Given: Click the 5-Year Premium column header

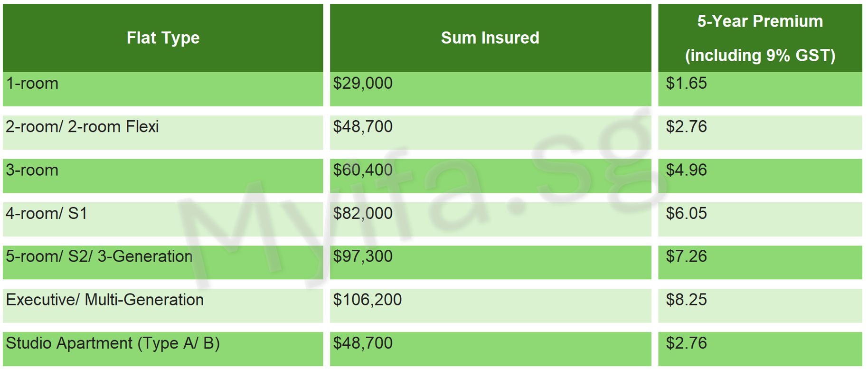Looking at the screenshot, I should tap(760, 38).
